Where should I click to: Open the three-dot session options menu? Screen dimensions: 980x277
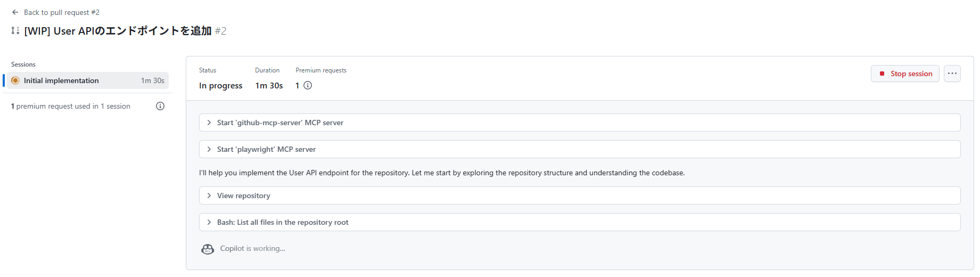click(x=952, y=74)
